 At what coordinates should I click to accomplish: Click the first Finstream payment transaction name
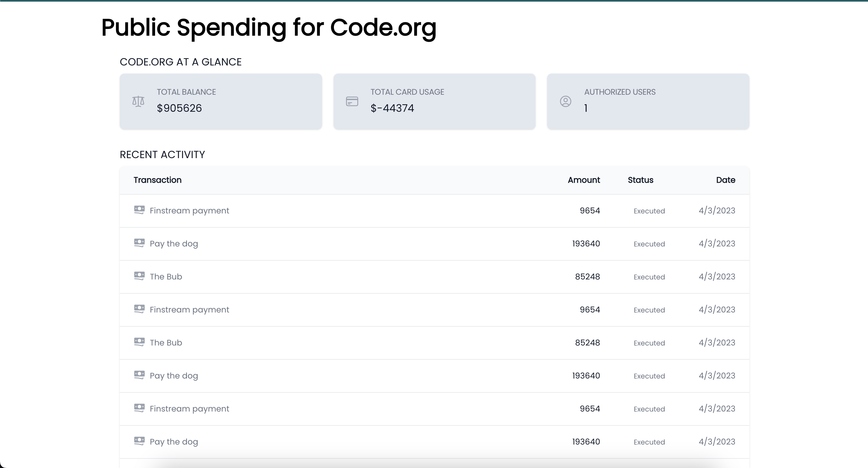pos(190,211)
